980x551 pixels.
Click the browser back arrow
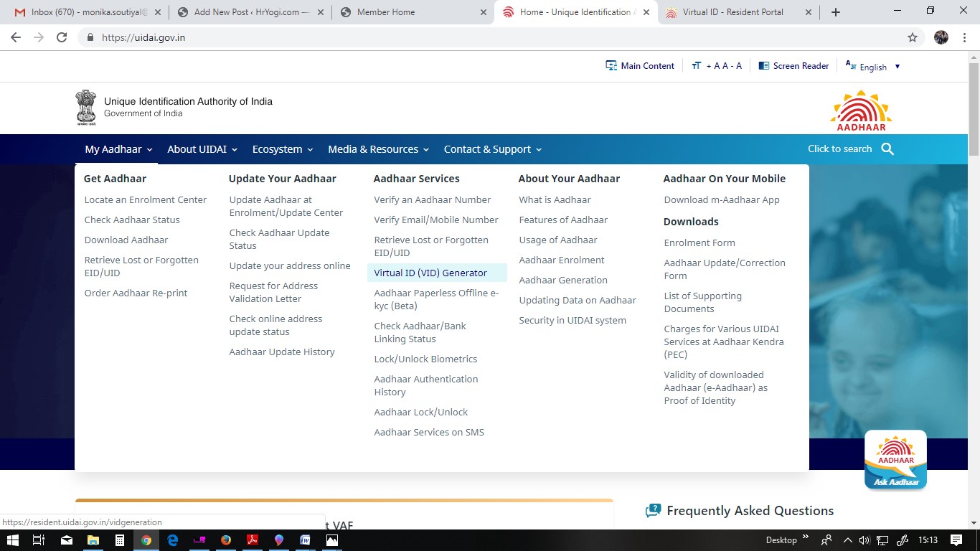16,37
